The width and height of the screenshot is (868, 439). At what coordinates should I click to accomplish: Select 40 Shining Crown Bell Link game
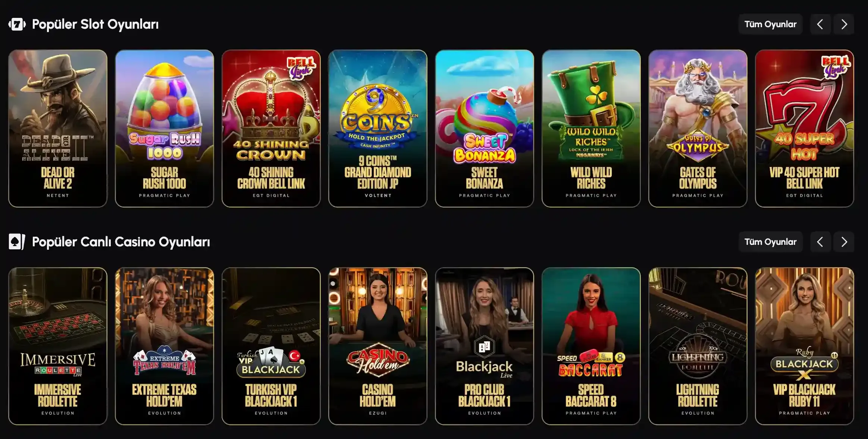[271, 129]
